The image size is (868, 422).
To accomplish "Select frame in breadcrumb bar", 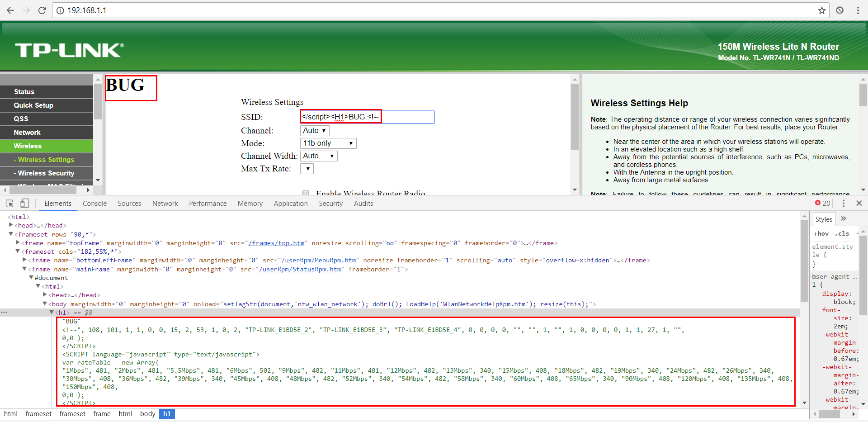I will 102,414.
